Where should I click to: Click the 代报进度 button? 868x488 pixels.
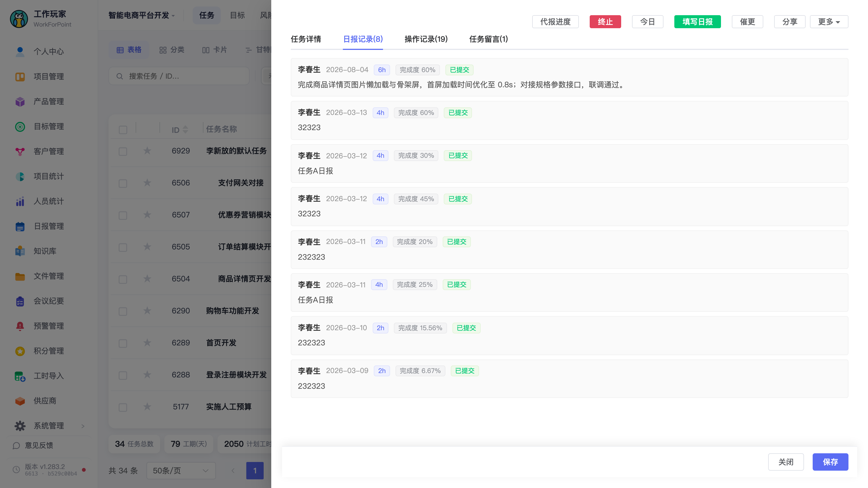tap(555, 22)
